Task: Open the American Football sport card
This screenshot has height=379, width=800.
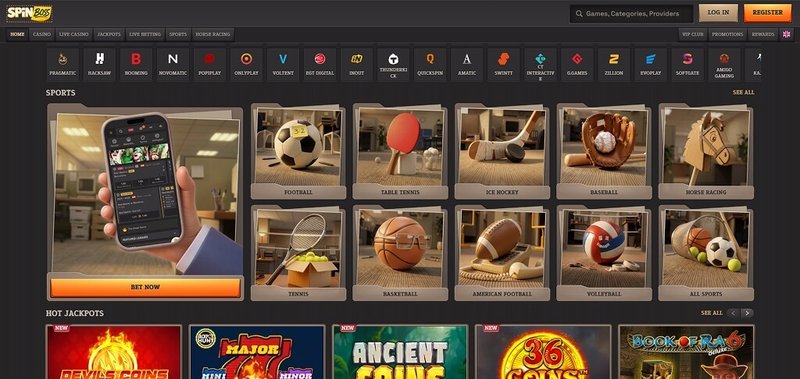Action: click(503, 253)
